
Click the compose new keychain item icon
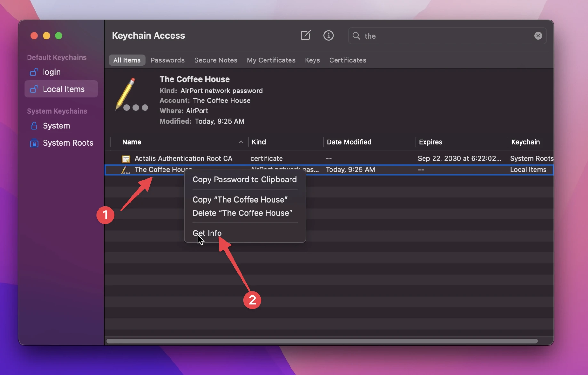pyautogui.click(x=306, y=35)
